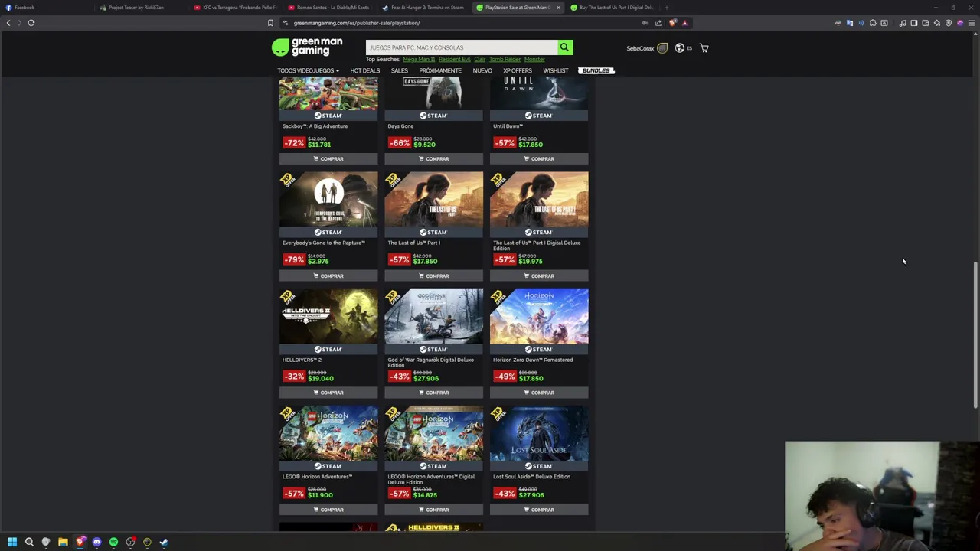The height and width of the screenshot is (551, 980).
Task: Click the green search magnifier button
Action: point(564,47)
